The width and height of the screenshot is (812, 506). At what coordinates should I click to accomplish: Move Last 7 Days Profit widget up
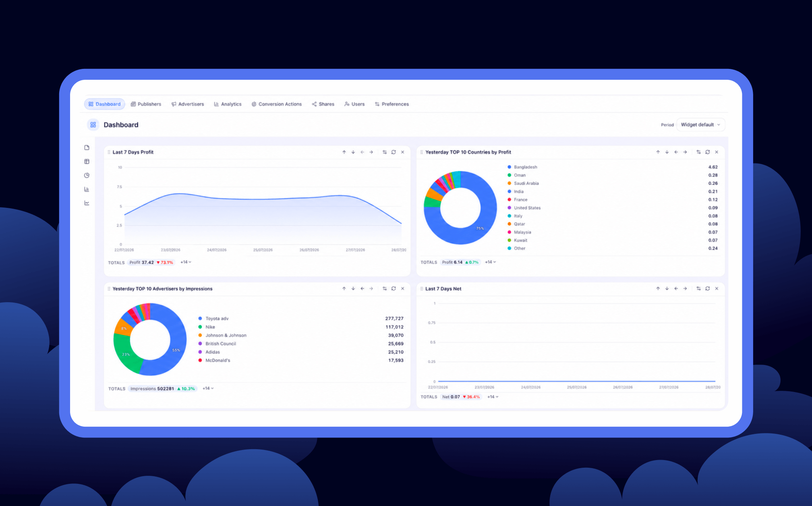point(344,152)
